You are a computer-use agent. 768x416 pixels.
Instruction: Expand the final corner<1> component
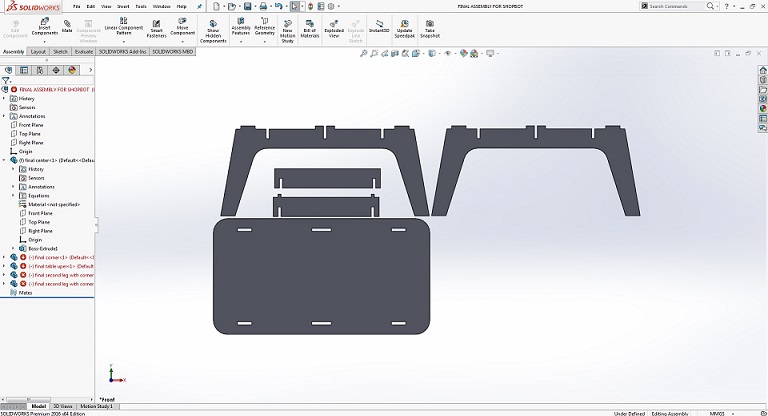[x=4, y=257]
